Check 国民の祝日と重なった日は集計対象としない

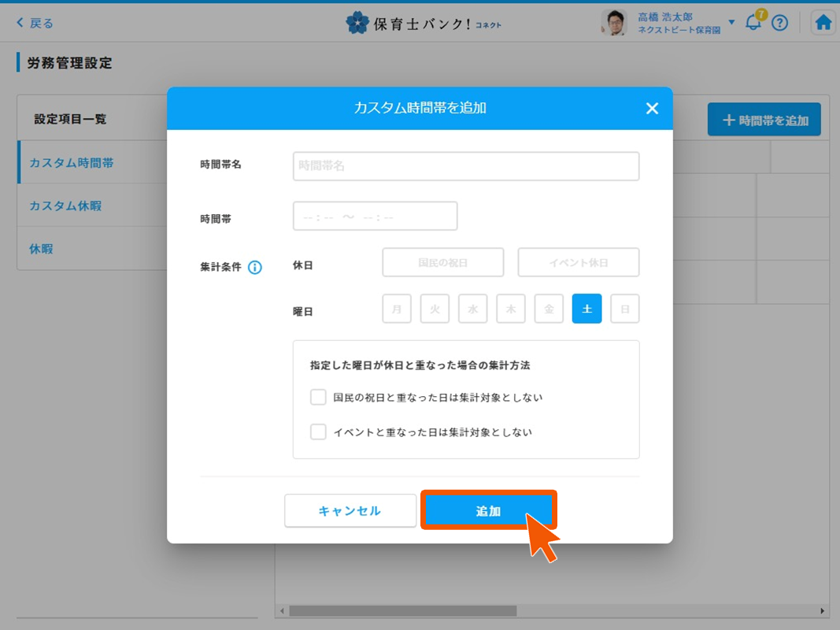coord(318,398)
